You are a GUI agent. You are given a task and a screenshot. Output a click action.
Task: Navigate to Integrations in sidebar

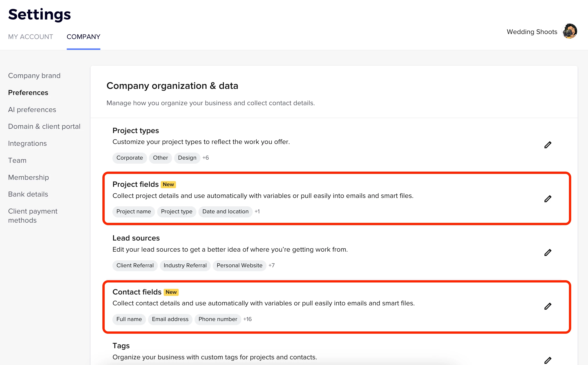27,143
